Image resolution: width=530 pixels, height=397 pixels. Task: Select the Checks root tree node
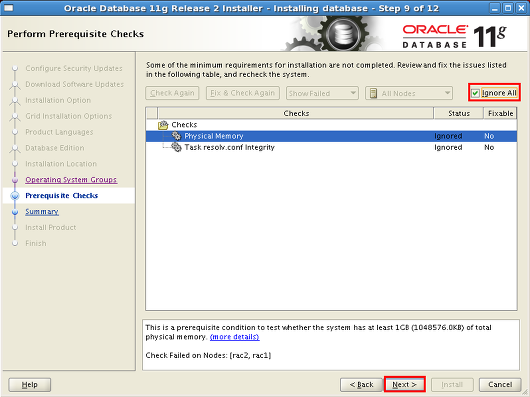(184, 125)
